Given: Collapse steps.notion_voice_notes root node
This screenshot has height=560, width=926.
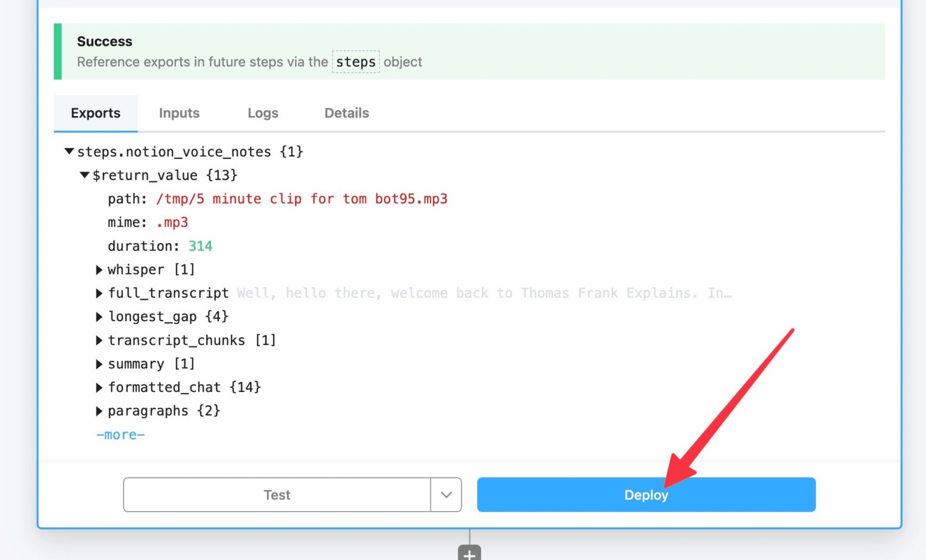Looking at the screenshot, I should tap(69, 152).
